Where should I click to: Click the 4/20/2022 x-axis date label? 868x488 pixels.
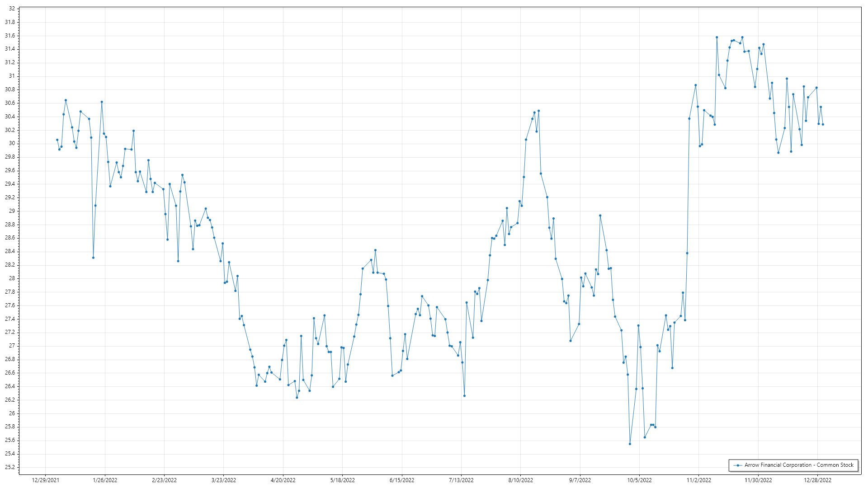click(x=283, y=480)
